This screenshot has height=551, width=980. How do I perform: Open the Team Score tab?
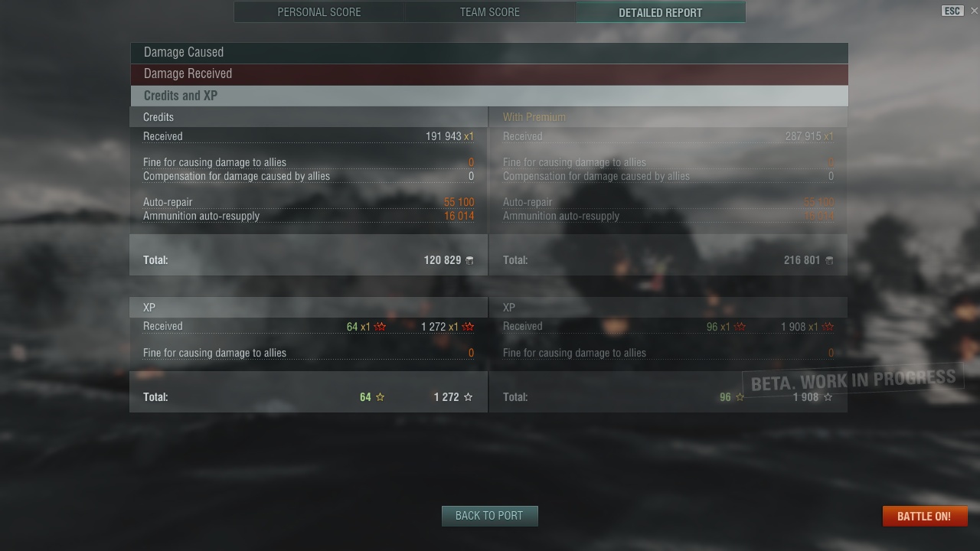(x=490, y=12)
